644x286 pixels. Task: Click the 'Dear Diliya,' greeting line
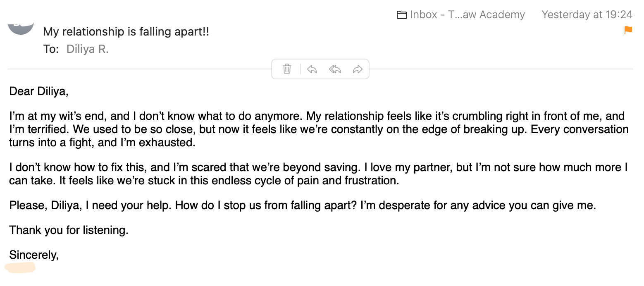pyautogui.click(x=39, y=91)
